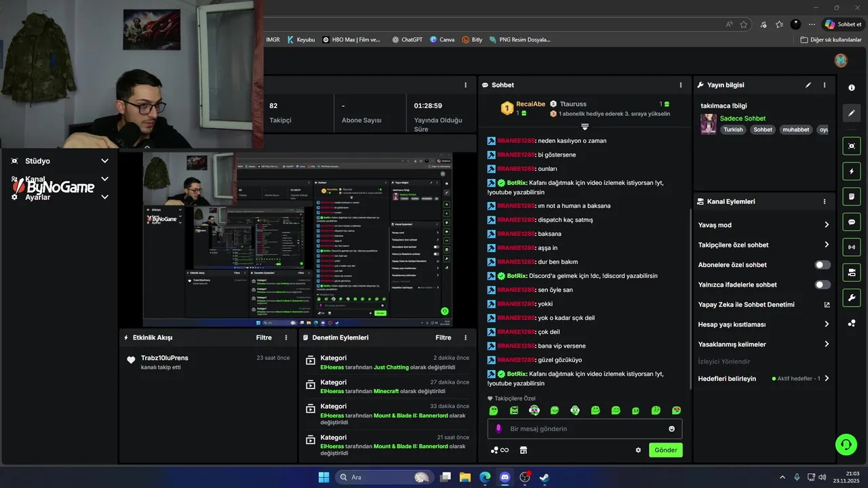868x488 pixels.
Task: Click the pencil edit icon in right sidebar
Action: tap(852, 113)
